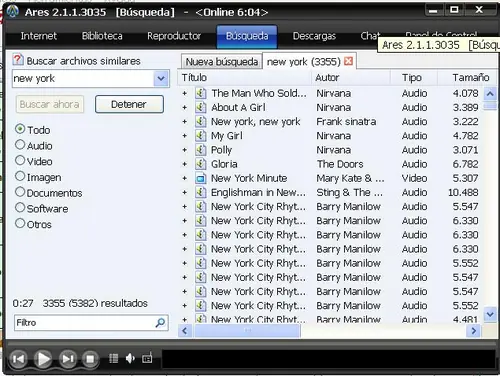Click the radio icon in player bar
The image size is (500, 376).
click(147, 358)
